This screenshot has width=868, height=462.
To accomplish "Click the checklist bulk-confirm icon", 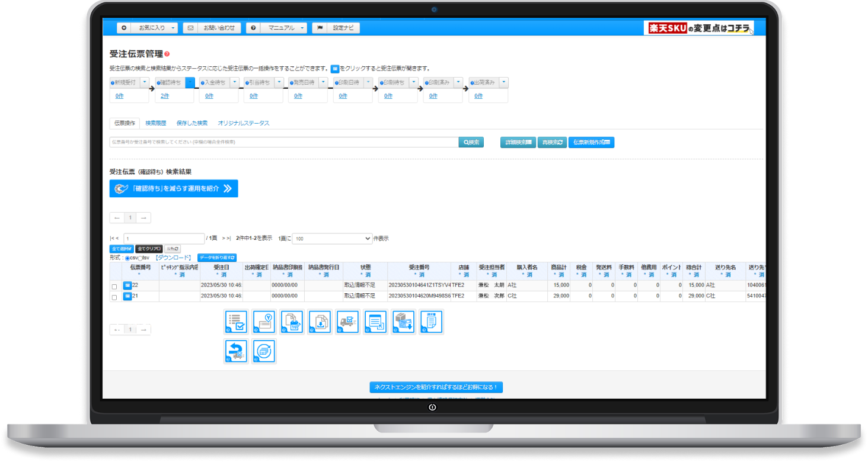I will pyautogui.click(x=235, y=322).
